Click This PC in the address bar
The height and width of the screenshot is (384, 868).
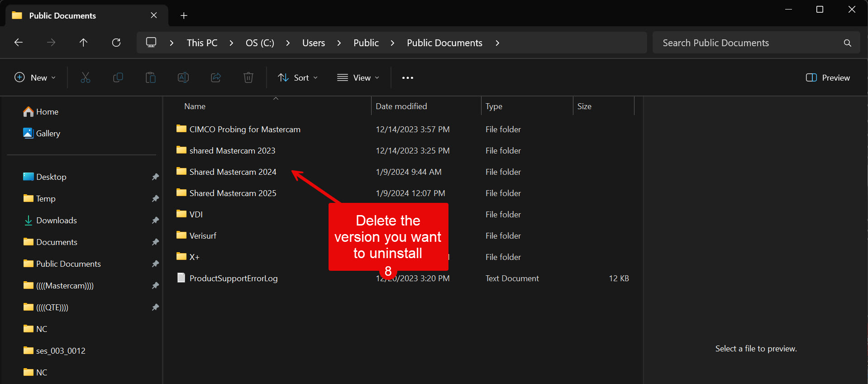202,43
